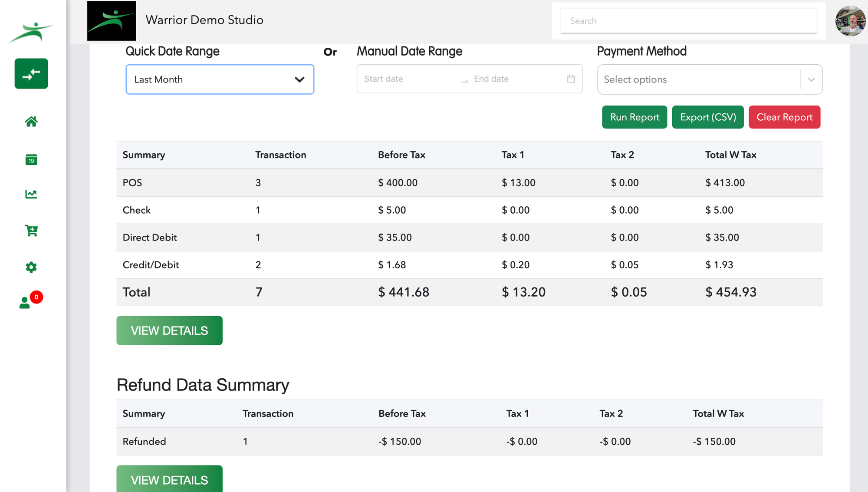Click the POS row label
Viewport: 868px width, 492px height.
click(x=132, y=183)
